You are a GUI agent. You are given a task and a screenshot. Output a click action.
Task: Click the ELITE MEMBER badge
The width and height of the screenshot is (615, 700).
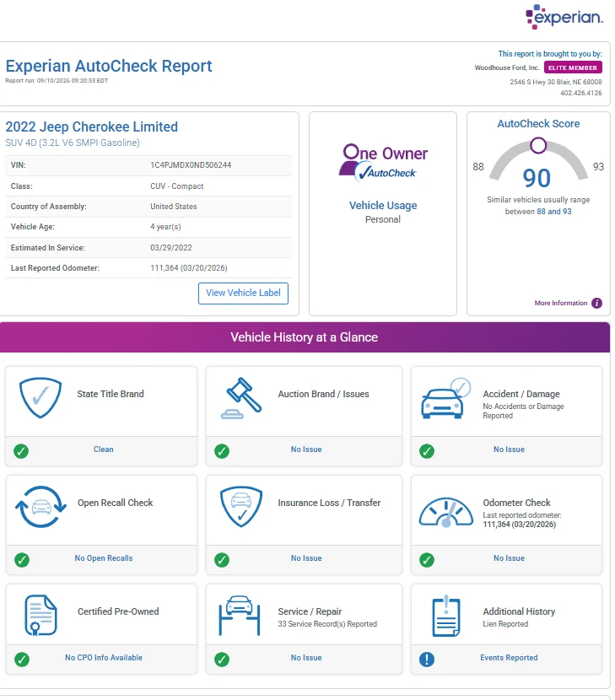click(x=573, y=67)
